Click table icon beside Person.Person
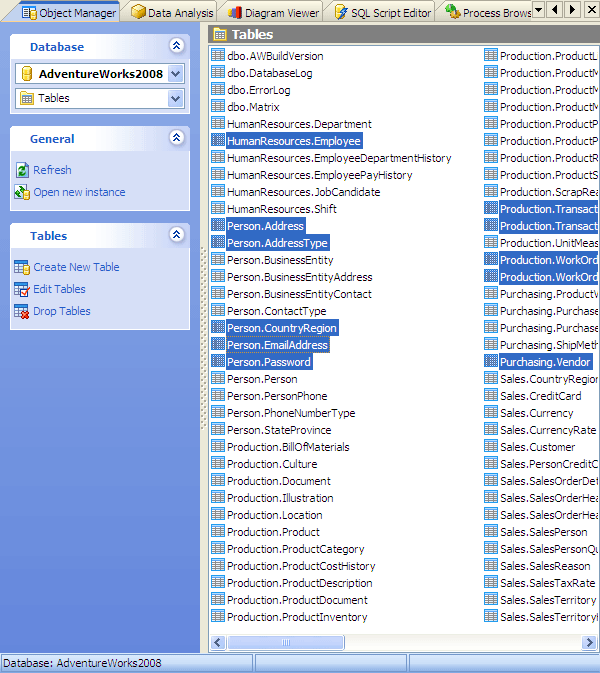The width and height of the screenshot is (600, 673). (x=218, y=379)
